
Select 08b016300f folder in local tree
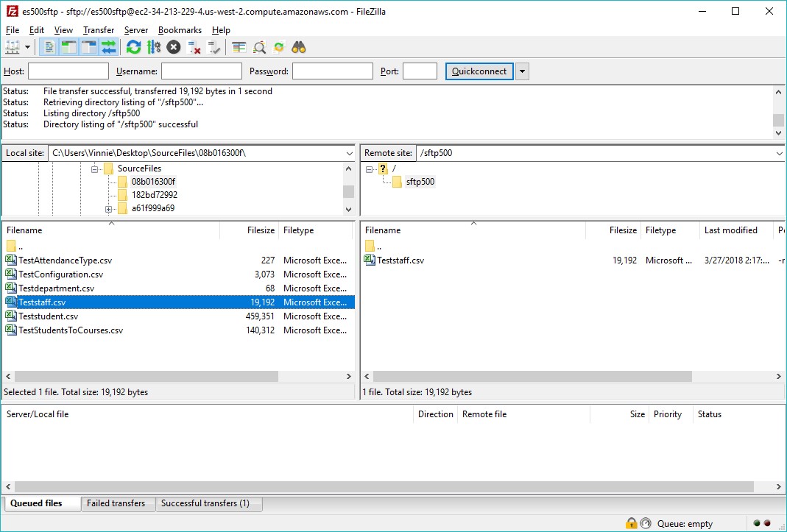click(153, 182)
